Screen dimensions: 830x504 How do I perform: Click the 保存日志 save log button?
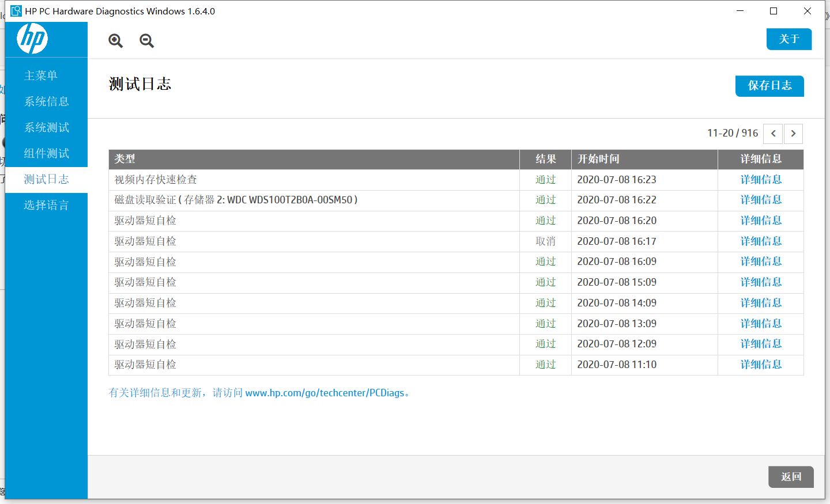click(769, 86)
